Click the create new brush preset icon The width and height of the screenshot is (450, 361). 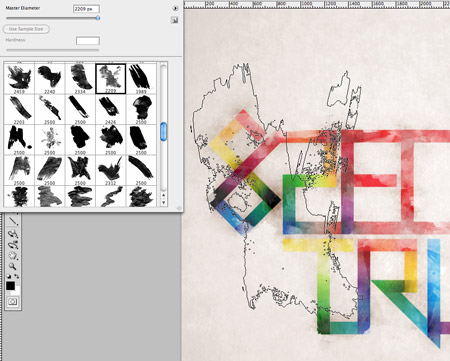174,20
